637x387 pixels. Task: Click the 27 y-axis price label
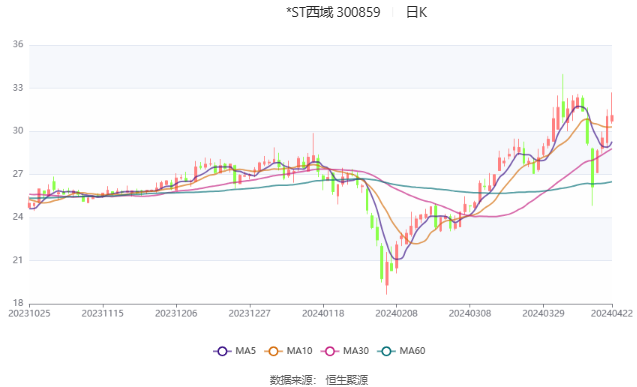[18, 174]
